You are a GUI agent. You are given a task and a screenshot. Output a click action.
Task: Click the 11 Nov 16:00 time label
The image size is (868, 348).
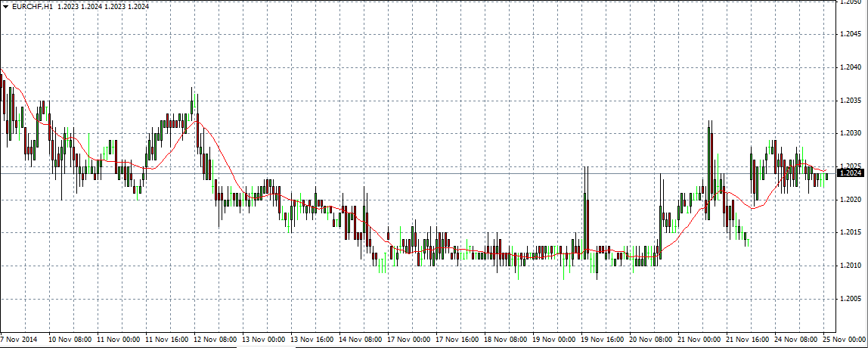coord(166,338)
